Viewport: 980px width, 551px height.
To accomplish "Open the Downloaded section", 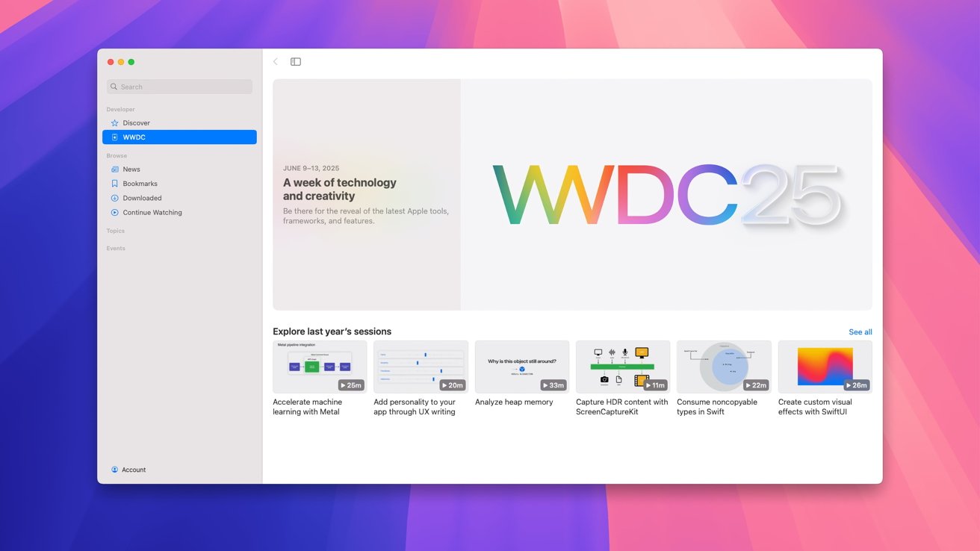I will [179, 198].
